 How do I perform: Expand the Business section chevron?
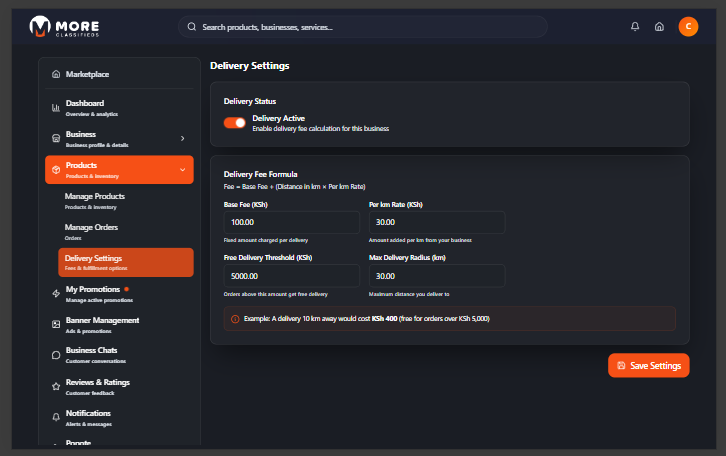(x=182, y=138)
